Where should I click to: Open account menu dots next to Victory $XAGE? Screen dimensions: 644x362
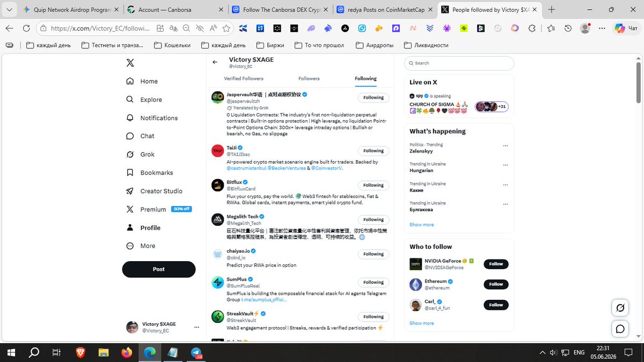click(196, 327)
